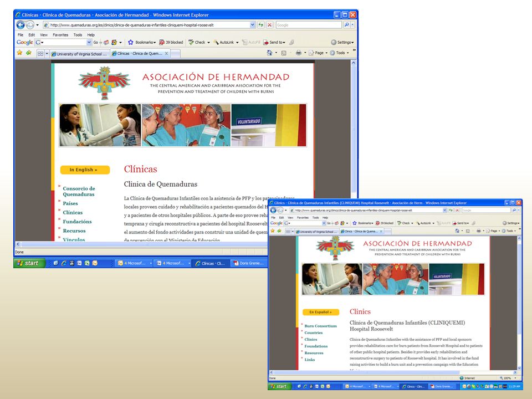Image resolution: width=532 pixels, height=399 pixels.
Task: Click Print icon in English Clinics window
Action: coord(478,231)
